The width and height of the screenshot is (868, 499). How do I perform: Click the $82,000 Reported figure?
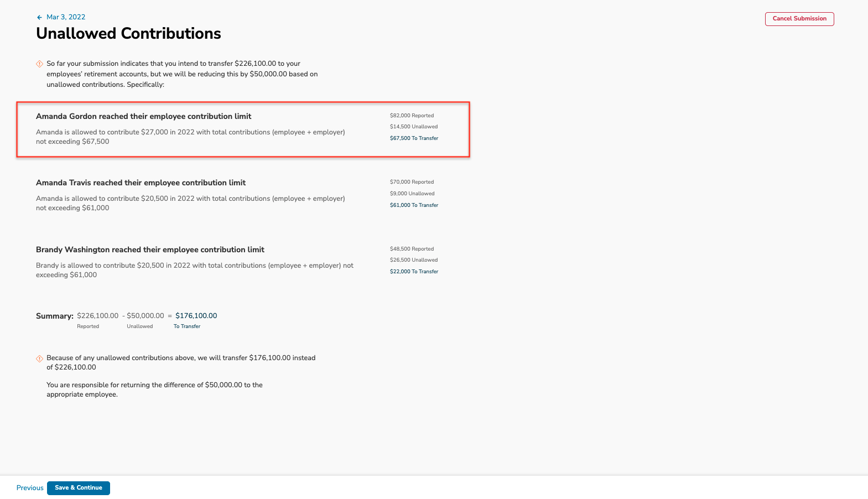pos(412,116)
